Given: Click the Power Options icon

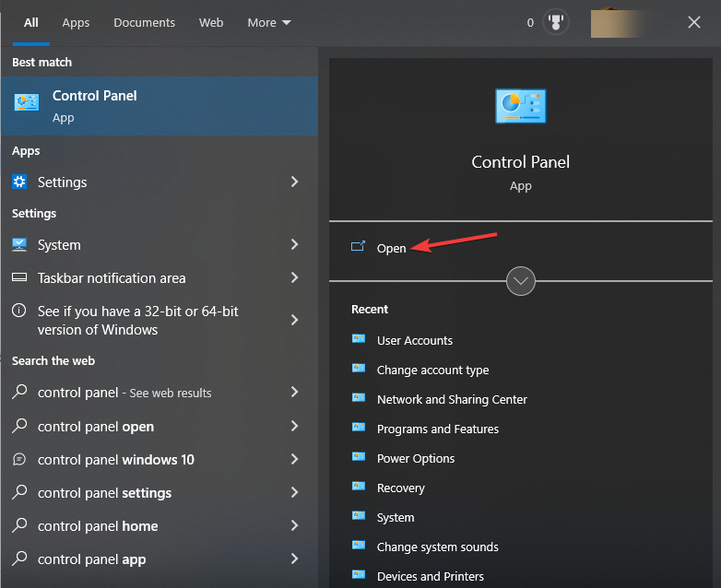Looking at the screenshot, I should coord(359,457).
